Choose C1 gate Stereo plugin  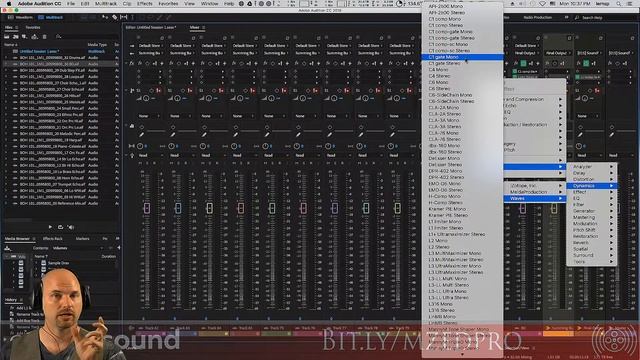point(462,63)
